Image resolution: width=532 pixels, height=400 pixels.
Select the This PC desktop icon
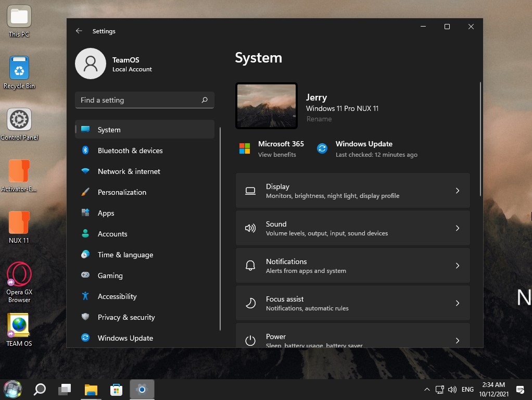click(x=19, y=21)
